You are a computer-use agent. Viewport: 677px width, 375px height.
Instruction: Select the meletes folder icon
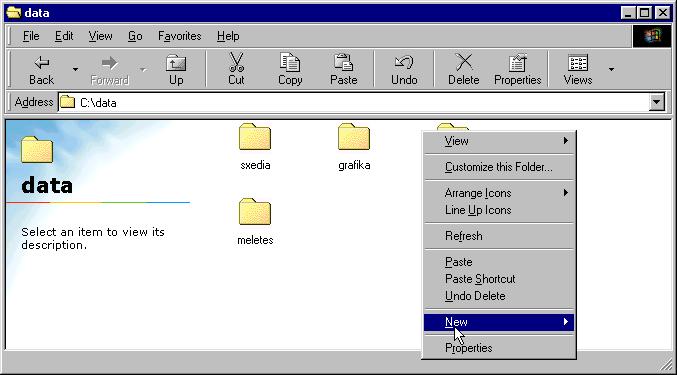click(x=255, y=211)
